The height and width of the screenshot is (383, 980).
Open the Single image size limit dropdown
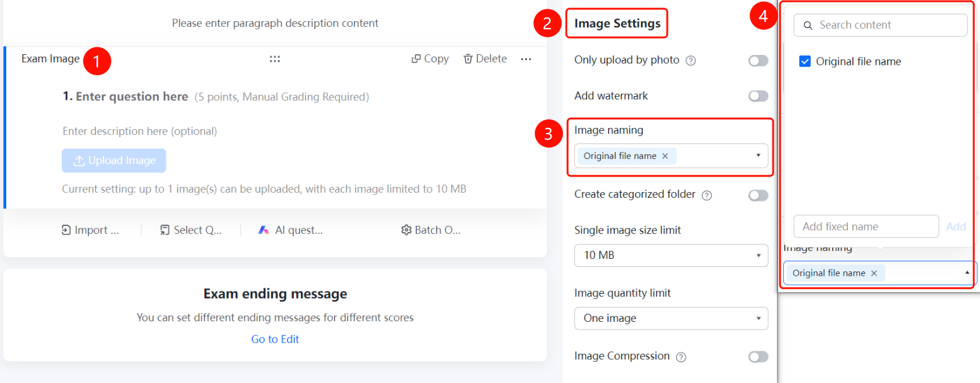(x=671, y=255)
